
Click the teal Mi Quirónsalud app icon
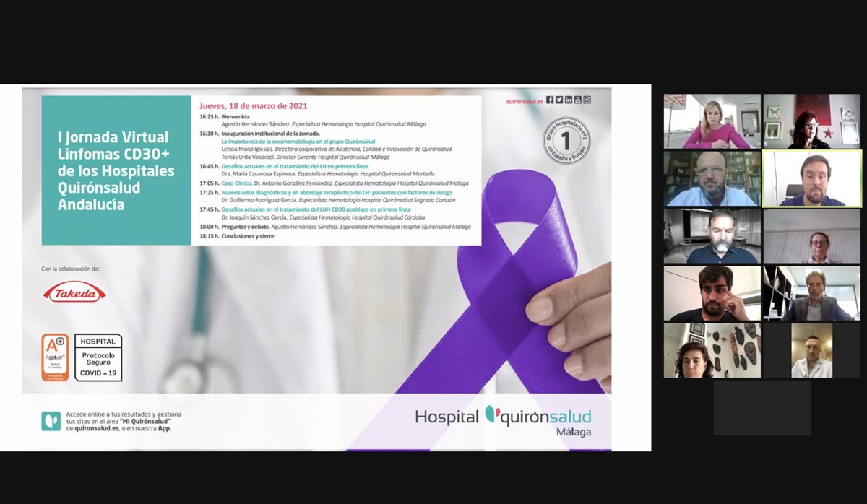pos(51,421)
